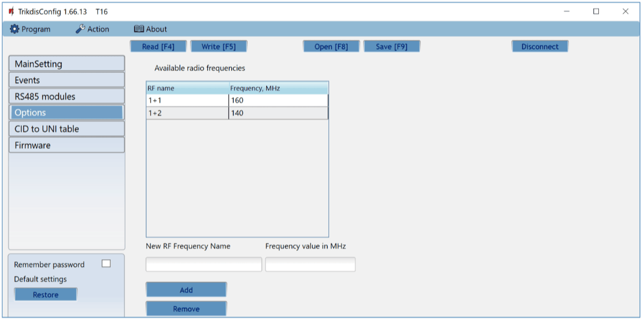This screenshot has width=644, height=320.
Task: Go to the Events section
Action: [x=67, y=80]
